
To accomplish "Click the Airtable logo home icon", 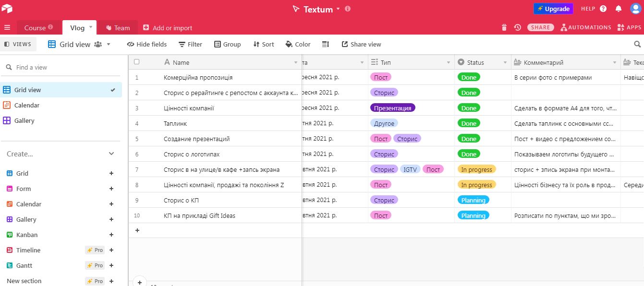I will [7, 9].
